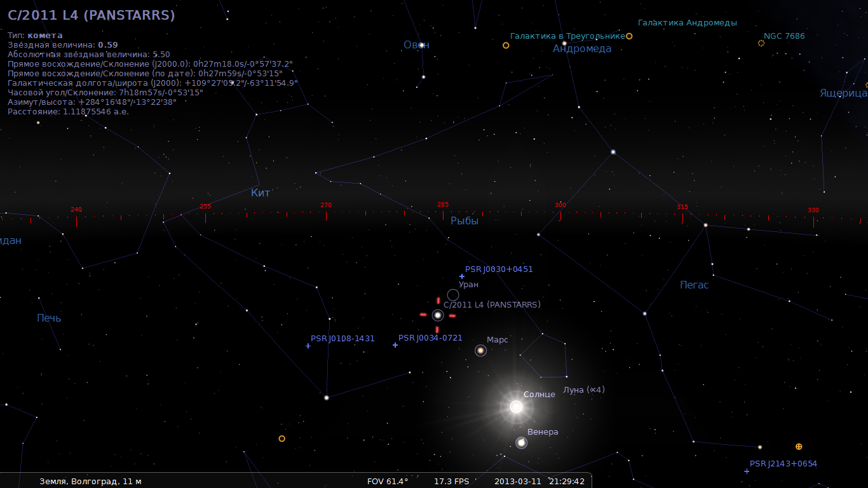Select pulsar PSR J0030+0451 cross marker
The width and height of the screenshot is (868, 488).
click(x=462, y=276)
